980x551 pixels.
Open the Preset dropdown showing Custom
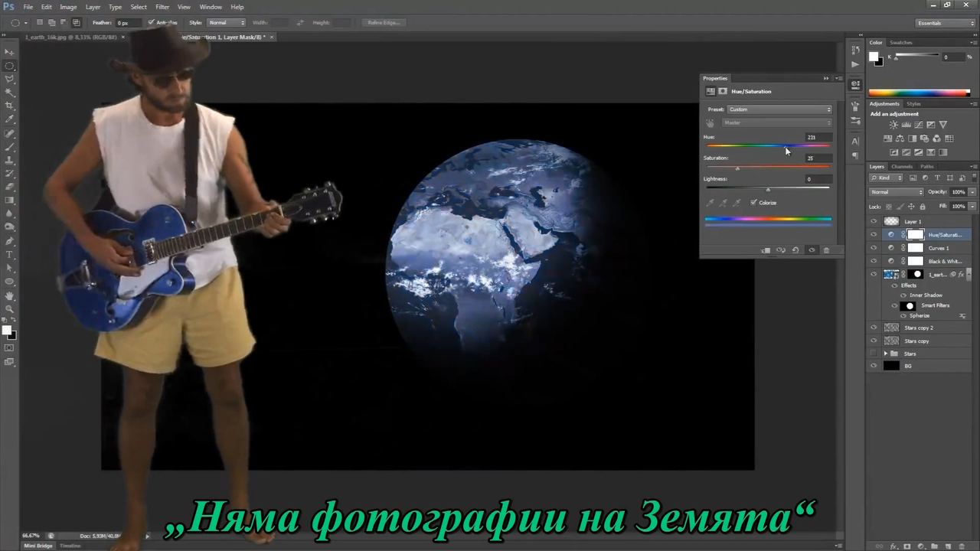point(779,109)
